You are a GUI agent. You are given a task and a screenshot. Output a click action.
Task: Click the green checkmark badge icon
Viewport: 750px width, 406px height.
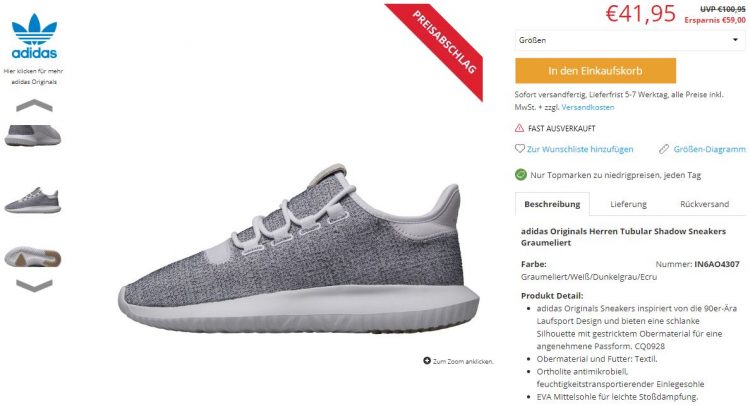[x=520, y=175]
